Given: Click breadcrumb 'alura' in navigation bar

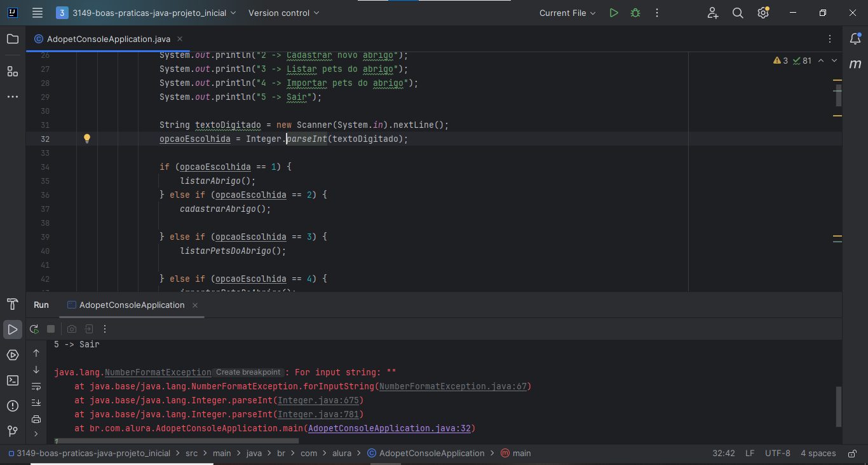Looking at the screenshot, I should coord(342,454).
